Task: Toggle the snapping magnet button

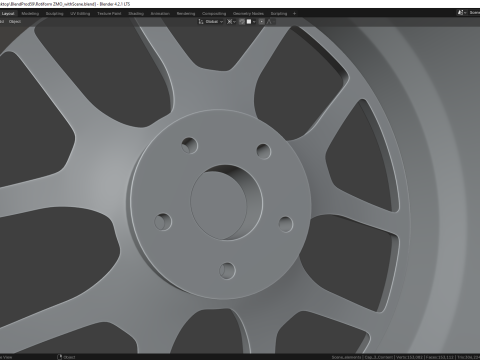Action: pyautogui.click(x=242, y=22)
